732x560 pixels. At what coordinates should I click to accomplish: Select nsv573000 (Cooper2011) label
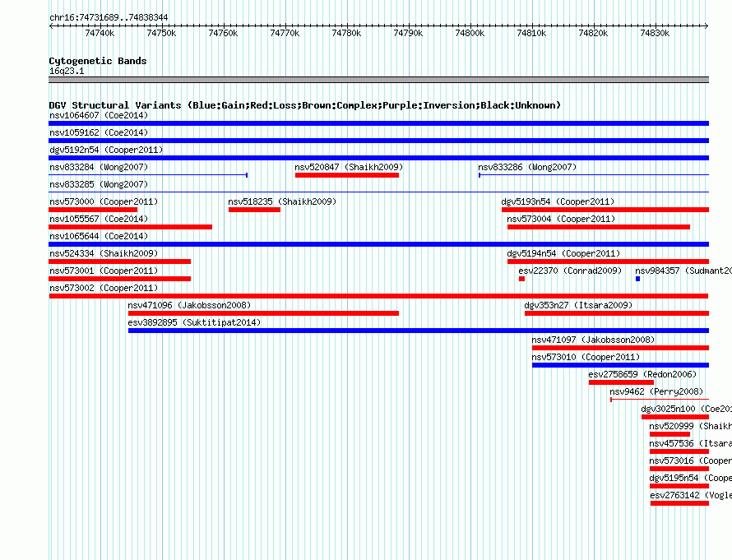click(x=104, y=201)
